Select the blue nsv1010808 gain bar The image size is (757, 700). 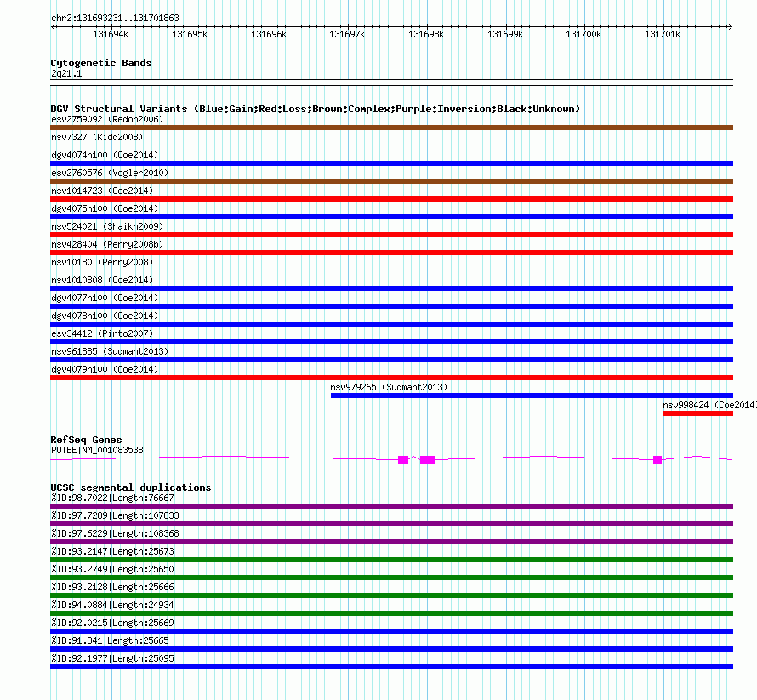click(x=391, y=288)
